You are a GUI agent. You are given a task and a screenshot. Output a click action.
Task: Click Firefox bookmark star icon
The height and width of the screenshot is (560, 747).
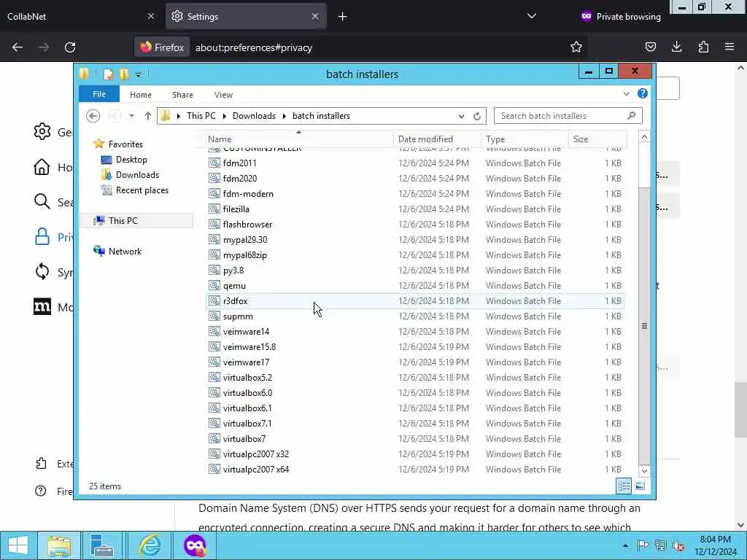click(576, 47)
